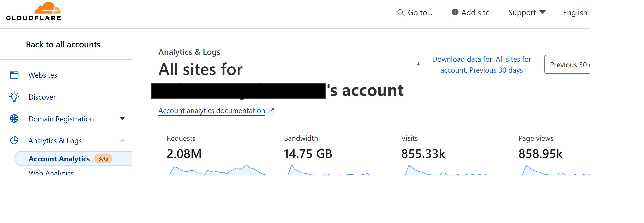Click the Websites browser window icon
Image resolution: width=644 pixels, height=223 pixels.
[14, 75]
